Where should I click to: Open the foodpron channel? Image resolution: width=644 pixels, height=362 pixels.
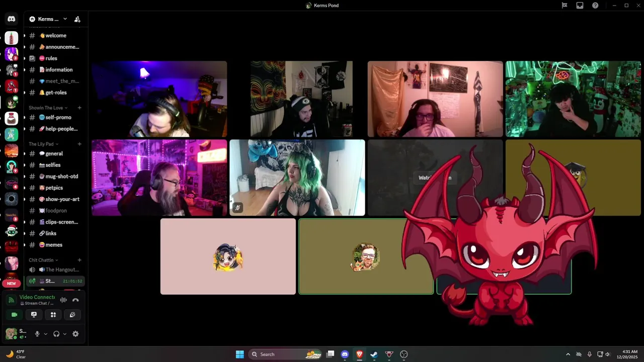(x=55, y=211)
